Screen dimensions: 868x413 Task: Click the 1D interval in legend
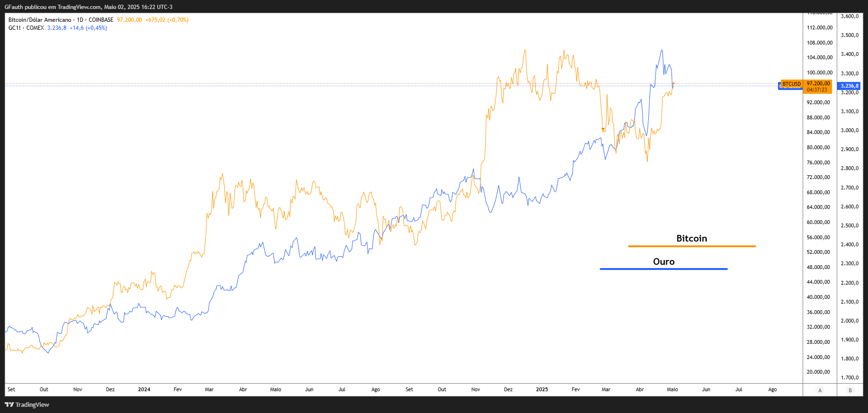pyautogui.click(x=80, y=20)
